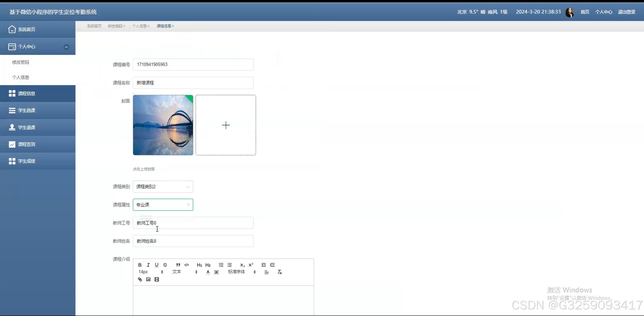Open the 课程属性 dropdown
Viewport: 644px width, 316px height.
(163, 205)
